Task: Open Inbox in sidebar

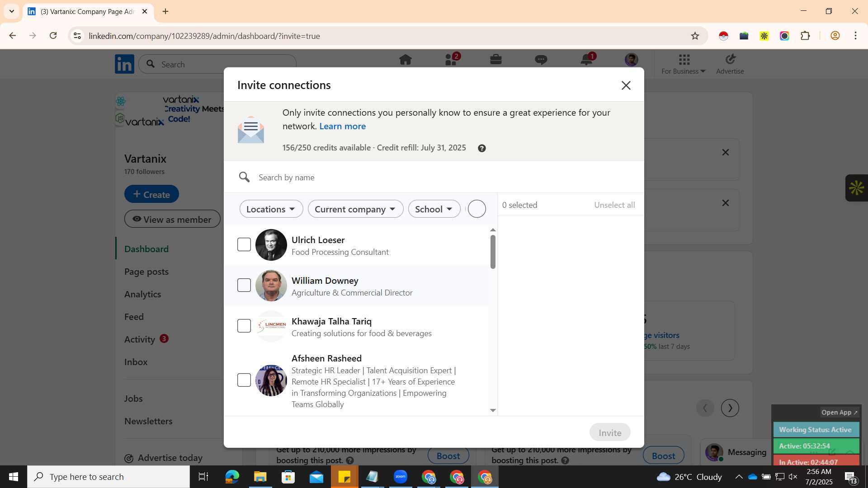Action: [x=136, y=362]
